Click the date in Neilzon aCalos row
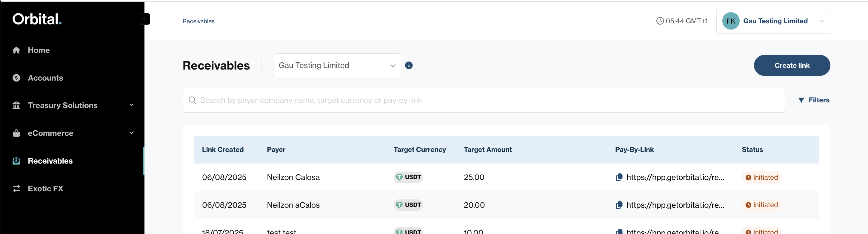The width and height of the screenshot is (868, 234). (224, 205)
